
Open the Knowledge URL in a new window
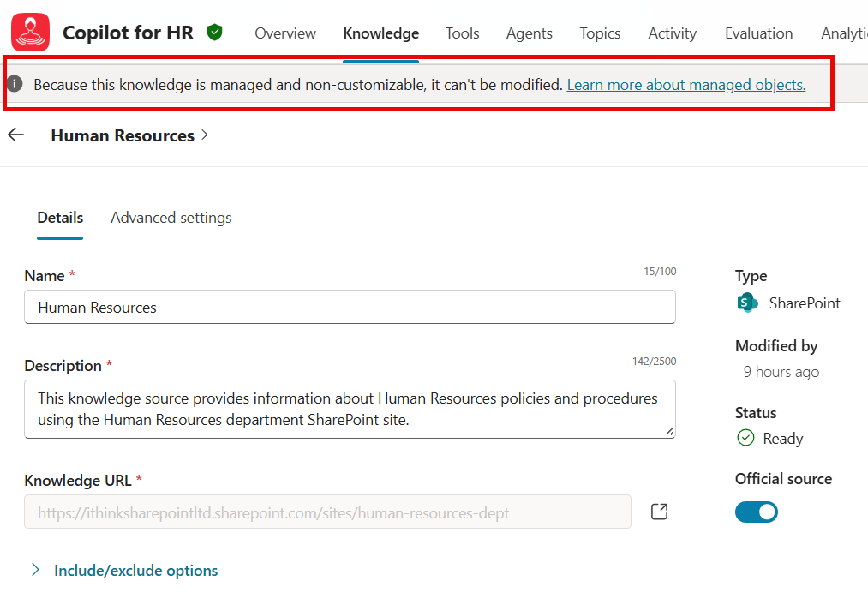click(x=659, y=512)
